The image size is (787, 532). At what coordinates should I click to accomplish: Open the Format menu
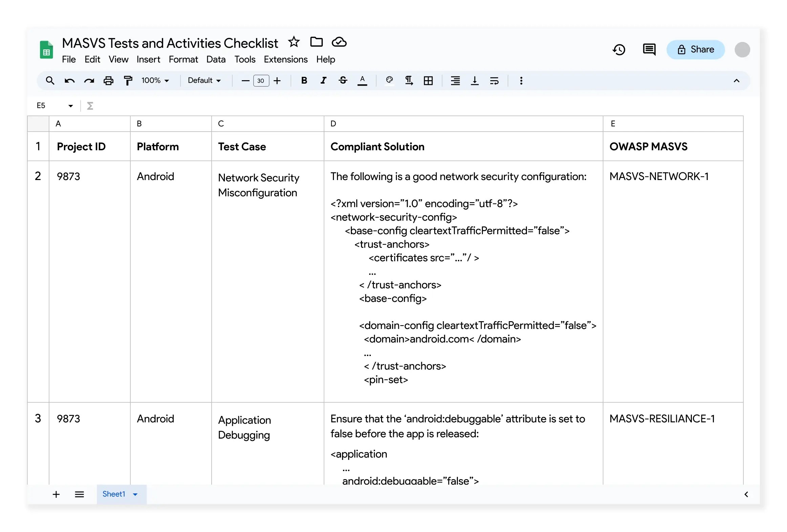click(182, 59)
